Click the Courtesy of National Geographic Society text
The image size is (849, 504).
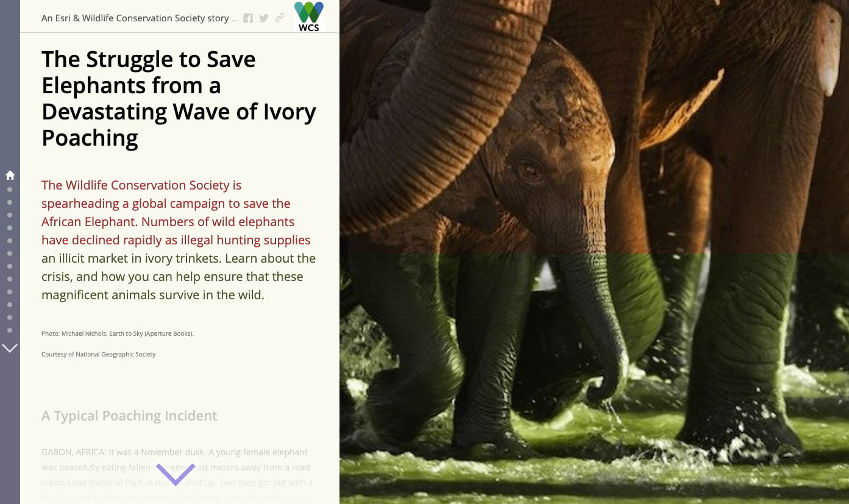pos(99,354)
